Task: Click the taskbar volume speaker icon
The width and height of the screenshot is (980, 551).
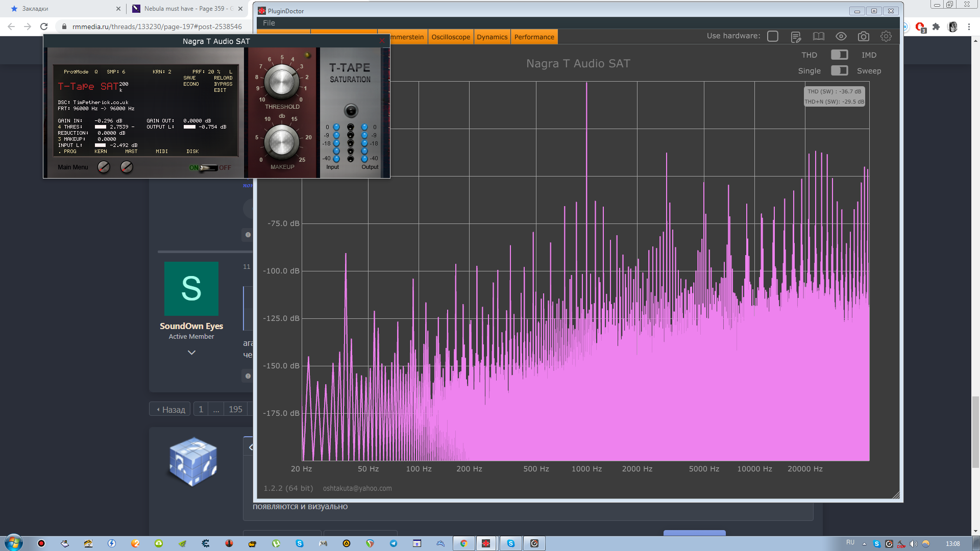Action: 913,544
